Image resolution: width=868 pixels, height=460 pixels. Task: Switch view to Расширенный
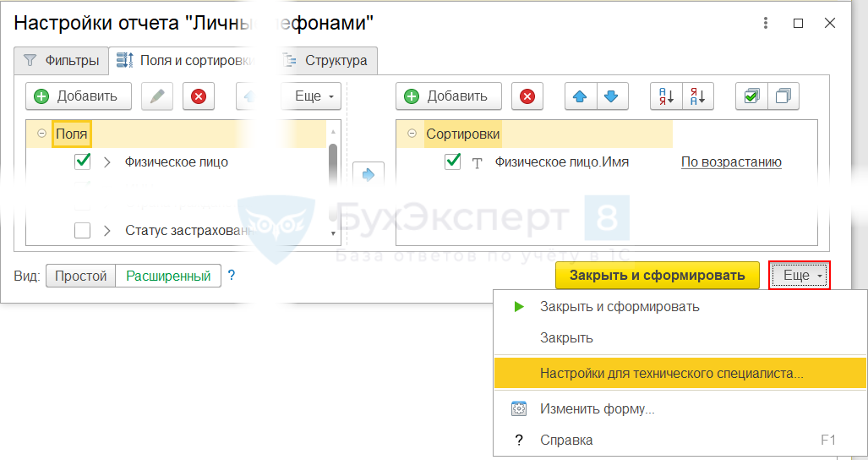[x=168, y=276]
